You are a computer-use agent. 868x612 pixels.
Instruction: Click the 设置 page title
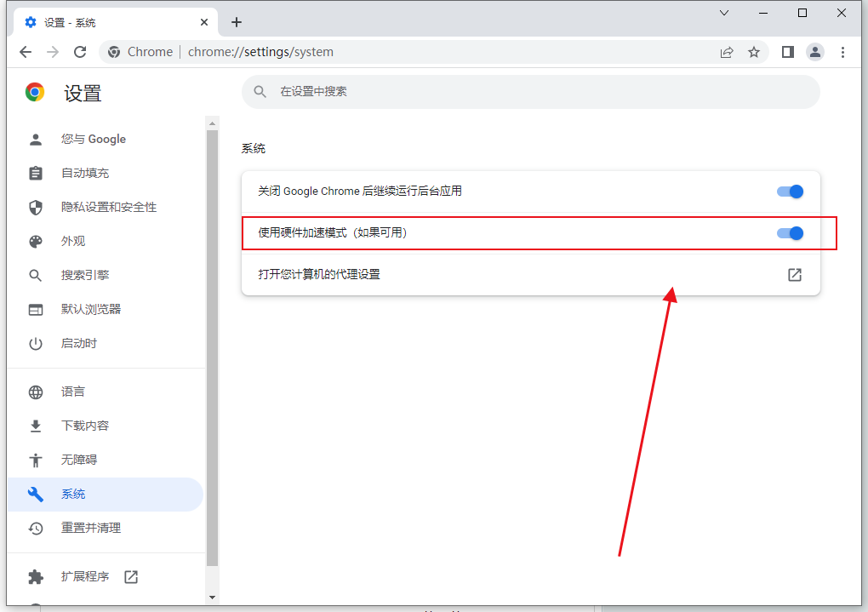(x=83, y=93)
